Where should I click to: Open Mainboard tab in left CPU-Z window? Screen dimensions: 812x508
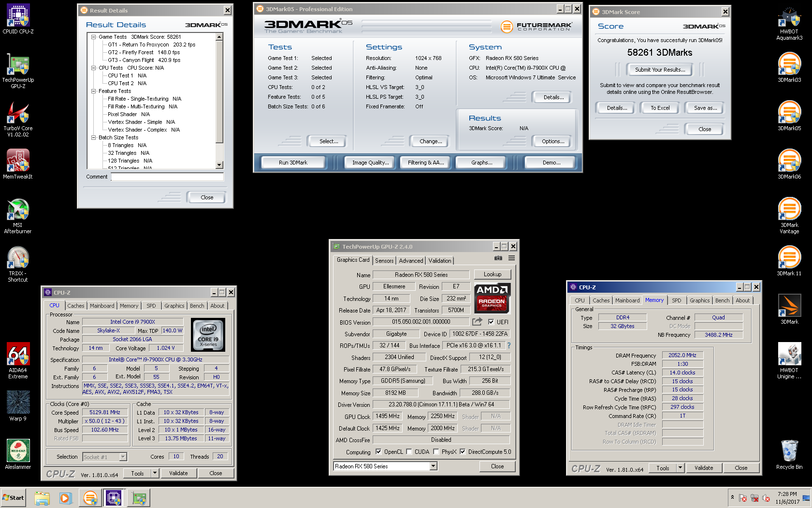[x=102, y=306]
